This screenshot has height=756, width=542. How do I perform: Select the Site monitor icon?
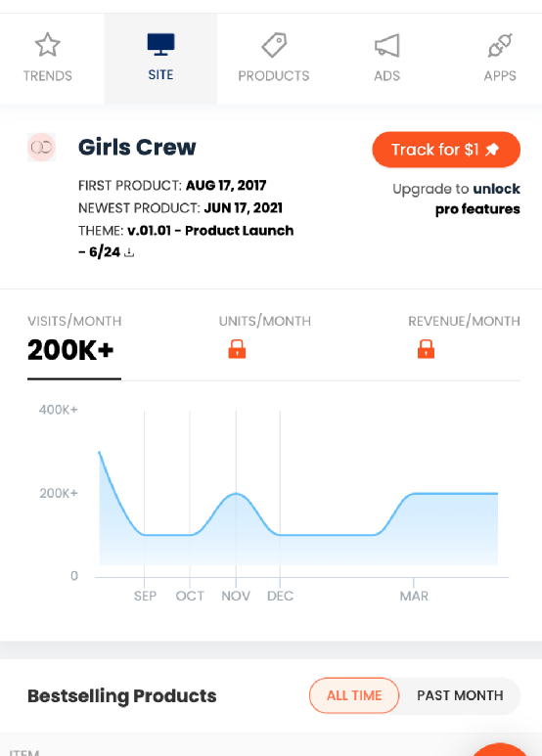[160, 44]
